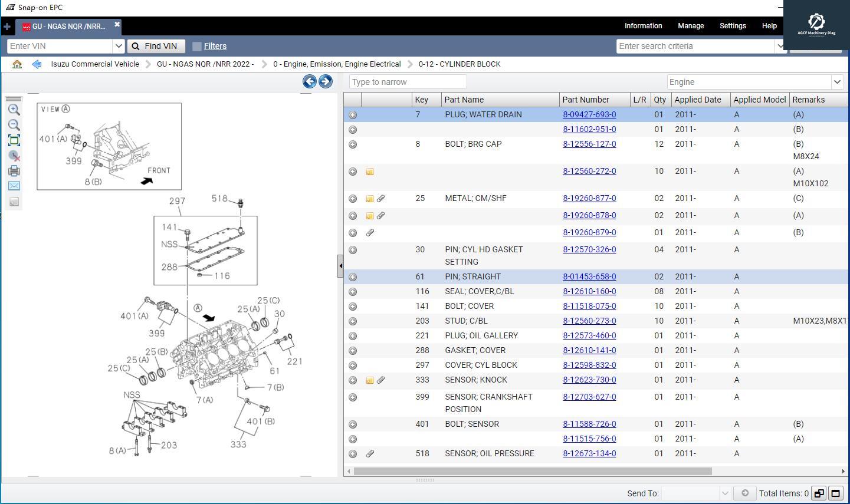Open the Settings menu
This screenshot has width=850, height=504.
(x=733, y=26)
